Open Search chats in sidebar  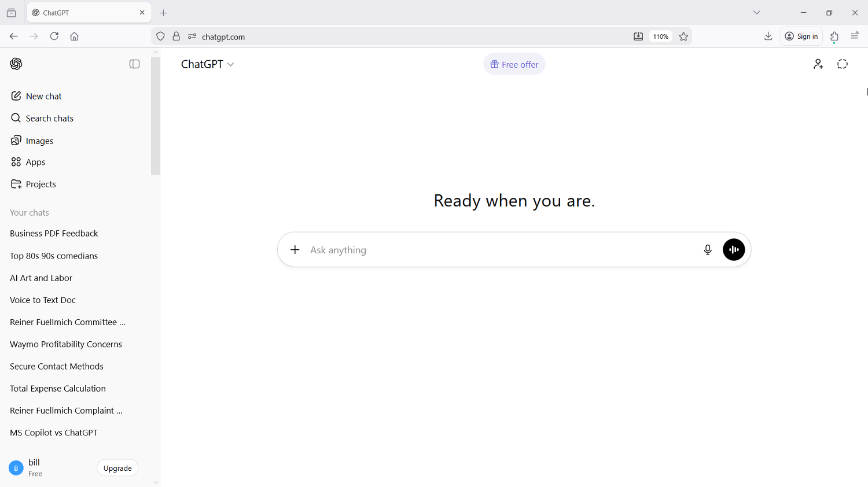49,119
